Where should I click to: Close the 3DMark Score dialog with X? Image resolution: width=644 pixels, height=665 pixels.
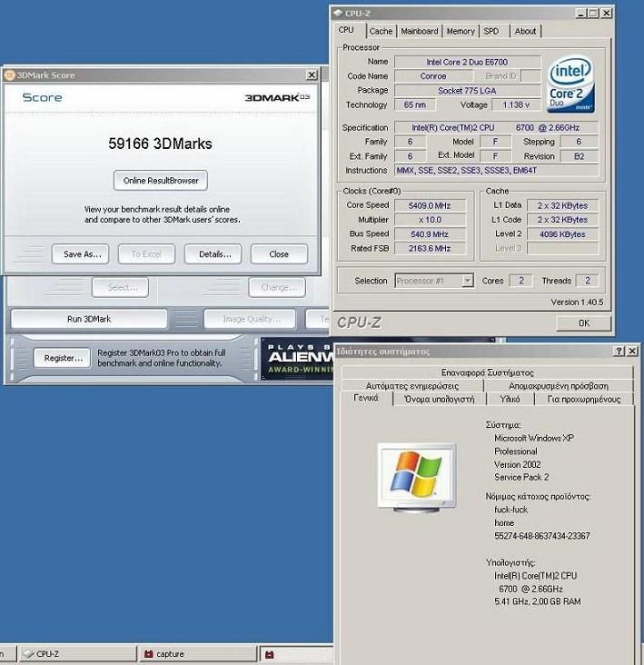click(x=312, y=74)
